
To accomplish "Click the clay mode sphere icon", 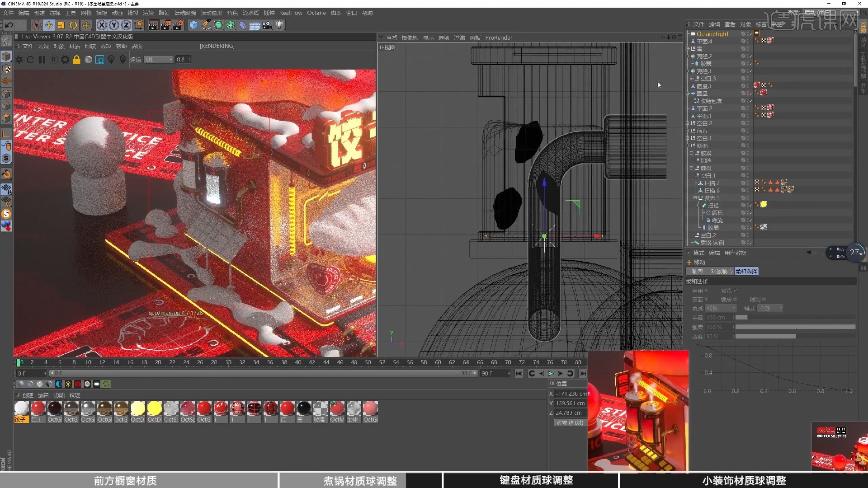I will click(88, 60).
